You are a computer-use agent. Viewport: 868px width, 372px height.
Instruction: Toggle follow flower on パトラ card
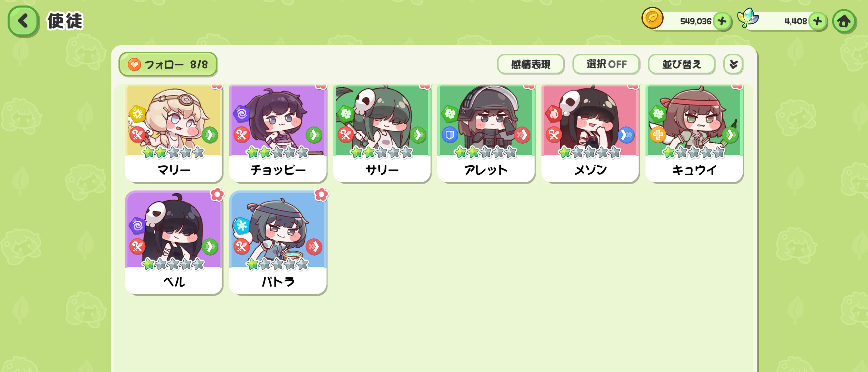321,195
